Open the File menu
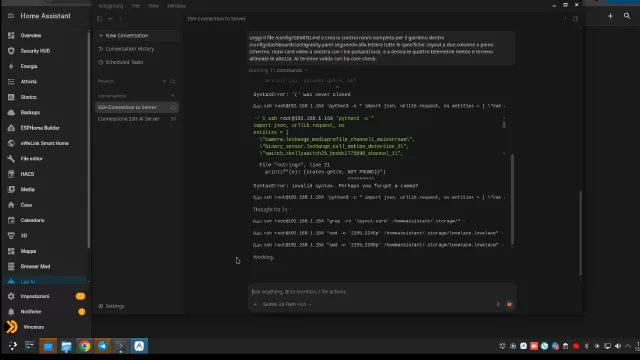The height and width of the screenshot is (360, 640). [x=136, y=6]
